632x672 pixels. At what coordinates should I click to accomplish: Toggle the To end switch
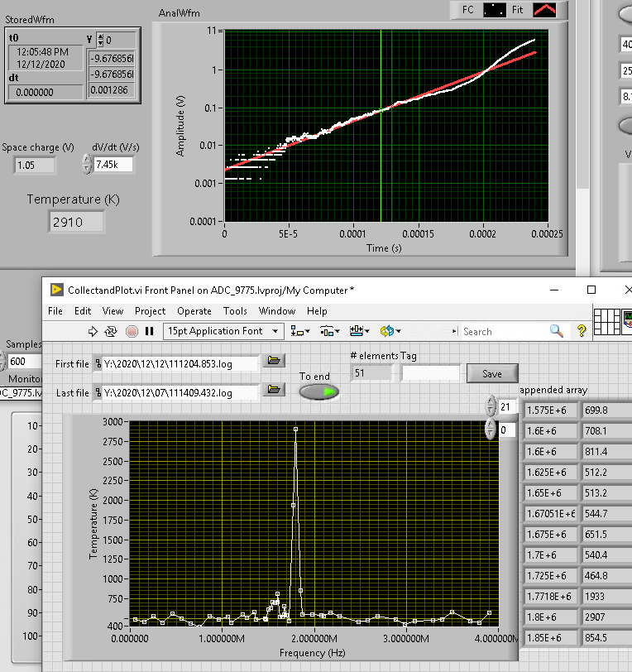[x=318, y=391]
